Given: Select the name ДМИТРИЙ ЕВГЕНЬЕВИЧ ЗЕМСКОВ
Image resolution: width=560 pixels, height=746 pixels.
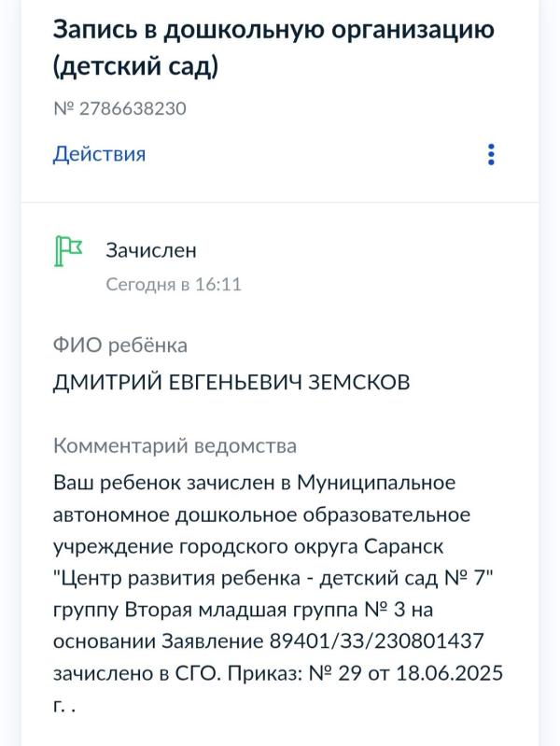Looking at the screenshot, I should click(x=231, y=383).
